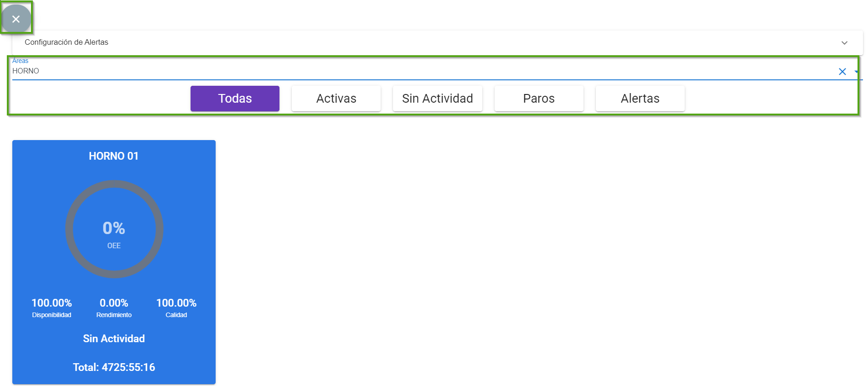
Task: Open the Areas dropdown arrow
Action: pos(856,72)
